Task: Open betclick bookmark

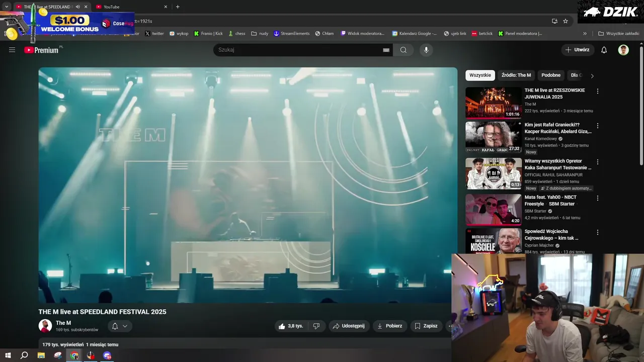Action: [x=482, y=34]
